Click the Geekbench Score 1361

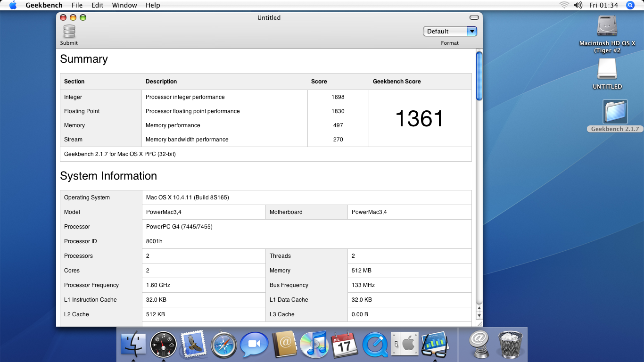click(x=420, y=119)
